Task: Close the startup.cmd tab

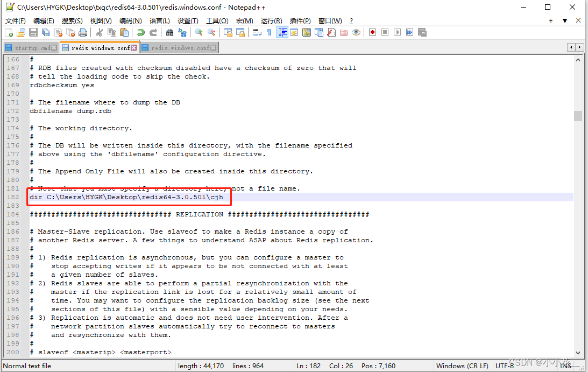Action: 54,48
